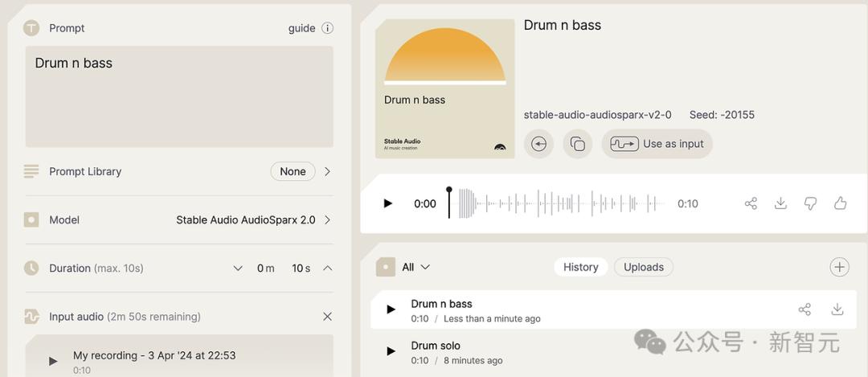Switch to the Uploads tab

644,267
